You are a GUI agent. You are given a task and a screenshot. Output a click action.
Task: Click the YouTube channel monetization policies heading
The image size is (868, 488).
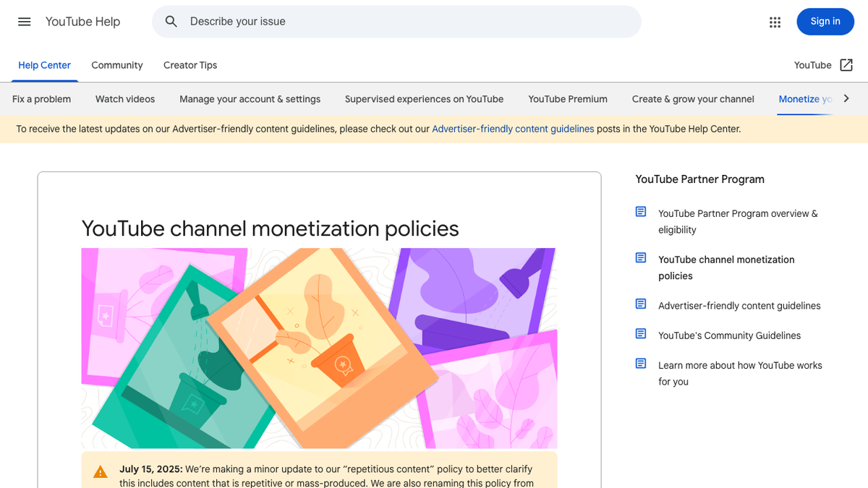(271, 228)
